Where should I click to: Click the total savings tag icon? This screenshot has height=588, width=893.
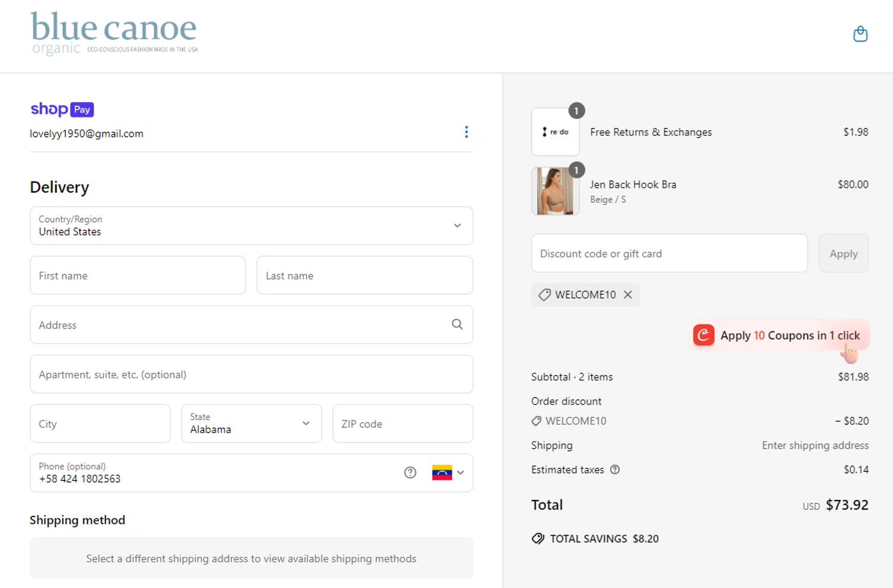538,539
